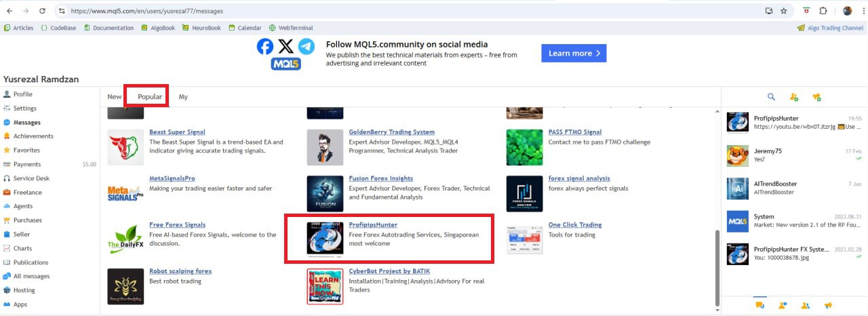Click the MQL5 logo in the banner
The width and height of the screenshot is (868, 316).
[x=285, y=64]
